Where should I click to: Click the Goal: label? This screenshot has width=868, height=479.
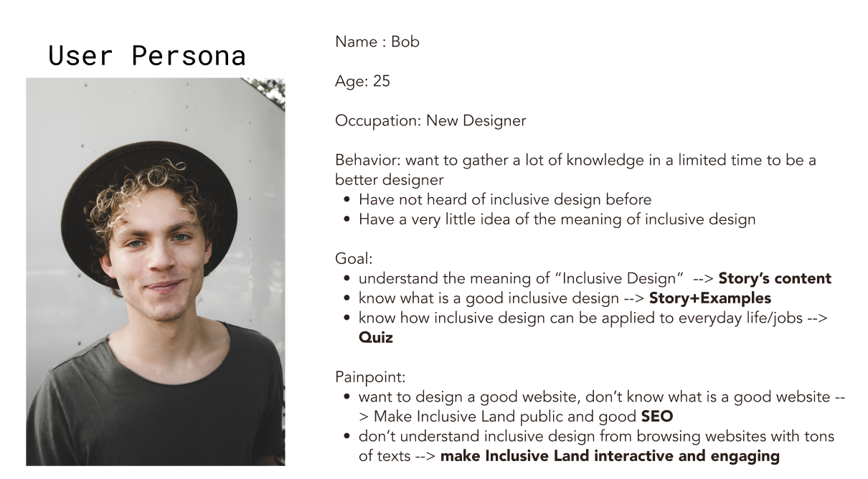(354, 259)
